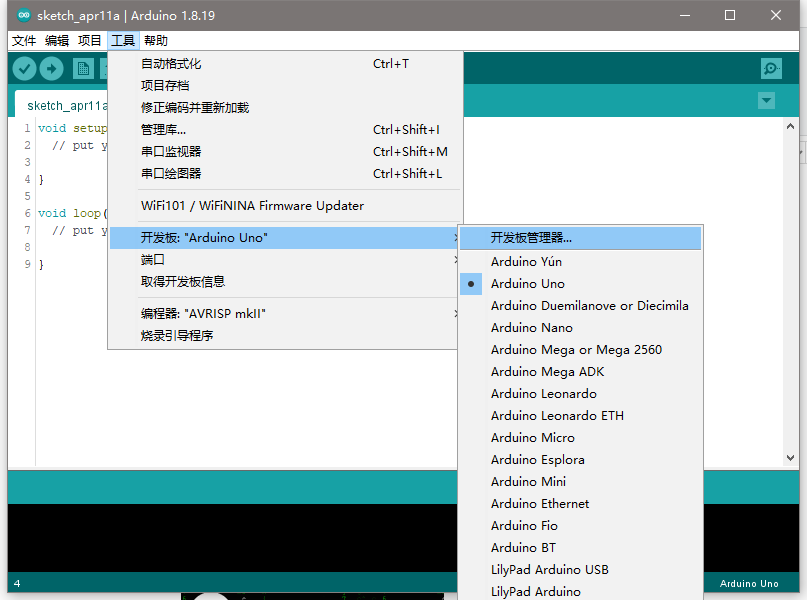This screenshot has height=600, width=807.
Task: Choose 项目存档 from the menu
Action: pyautogui.click(x=285, y=85)
